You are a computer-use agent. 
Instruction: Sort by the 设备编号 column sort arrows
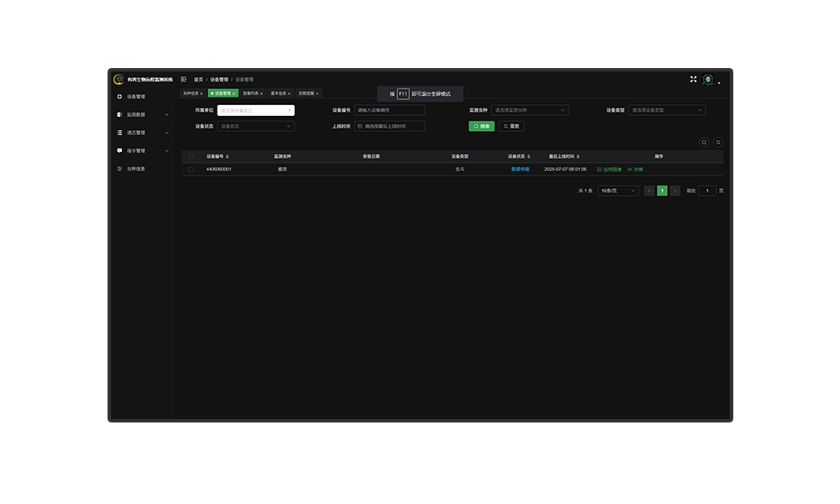point(227,156)
